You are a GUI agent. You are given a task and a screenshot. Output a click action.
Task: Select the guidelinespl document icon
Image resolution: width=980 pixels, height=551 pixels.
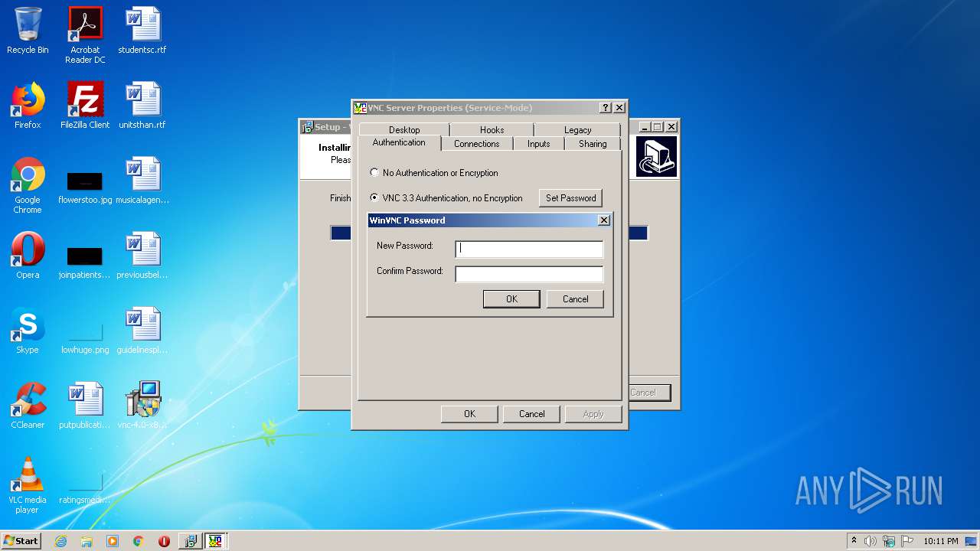point(142,331)
